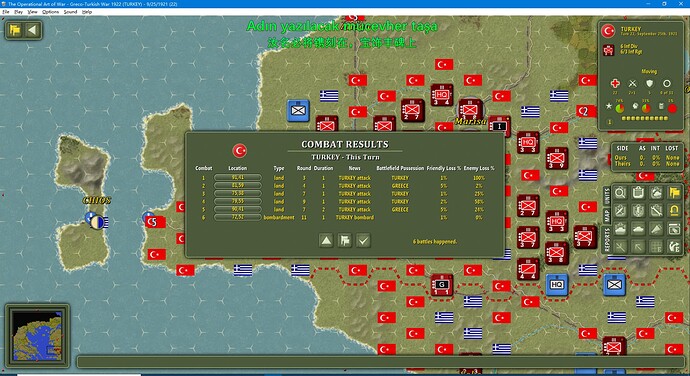
Task: Select the Turkish HQ unit near Marisa
Action: click(442, 95)
